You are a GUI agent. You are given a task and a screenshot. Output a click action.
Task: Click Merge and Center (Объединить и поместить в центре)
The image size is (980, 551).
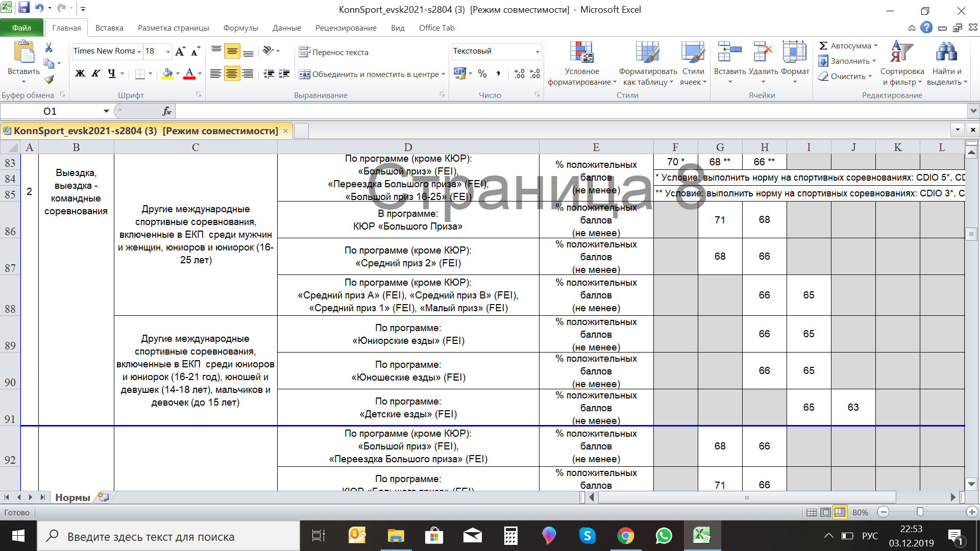click(371, 74)
